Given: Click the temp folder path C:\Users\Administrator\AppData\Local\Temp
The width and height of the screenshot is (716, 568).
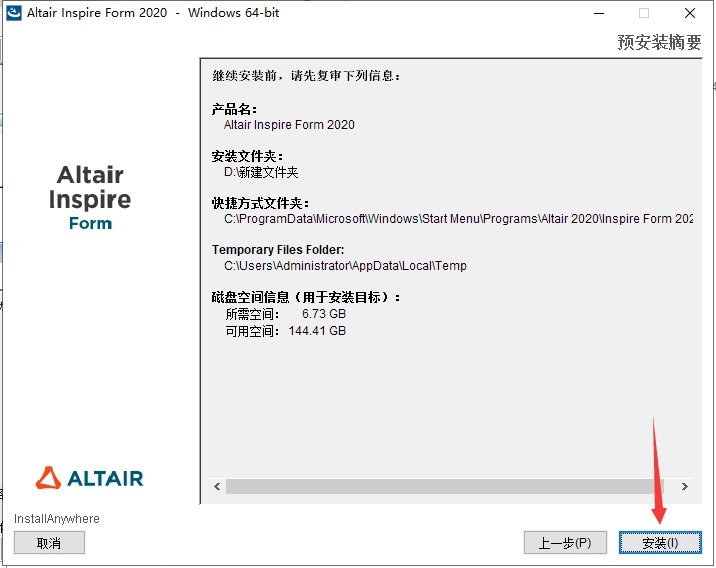Looking at the screenshot, I should coord(345,266).
